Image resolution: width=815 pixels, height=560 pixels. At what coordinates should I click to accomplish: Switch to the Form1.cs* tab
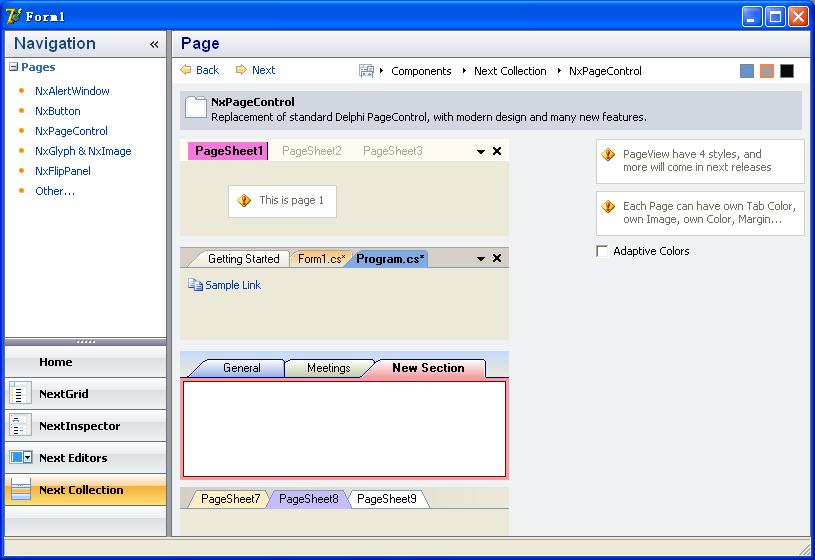coord(321,258)
